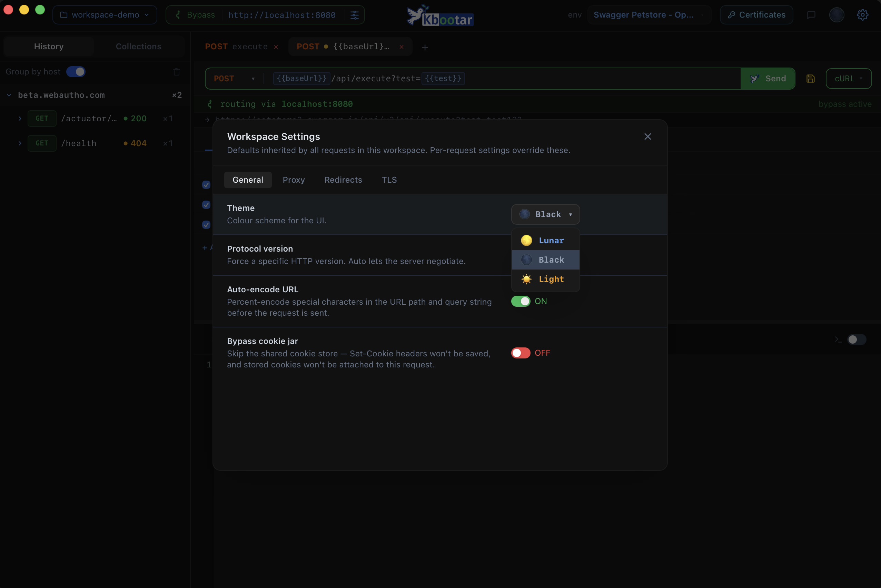881x588 pixels.
Task: Click the {{test}} variable in URL
Action: pos(443,78)
